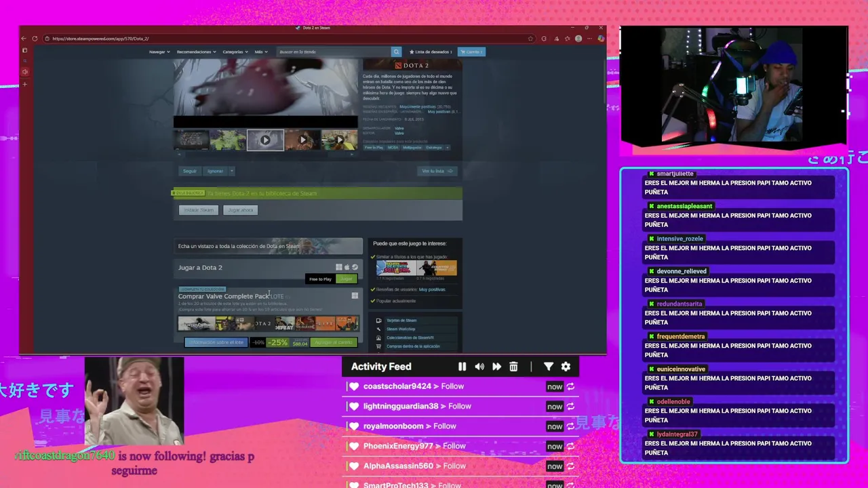
Task: Click heart icon beside coastscholar9424
Action: click(353, 386)
